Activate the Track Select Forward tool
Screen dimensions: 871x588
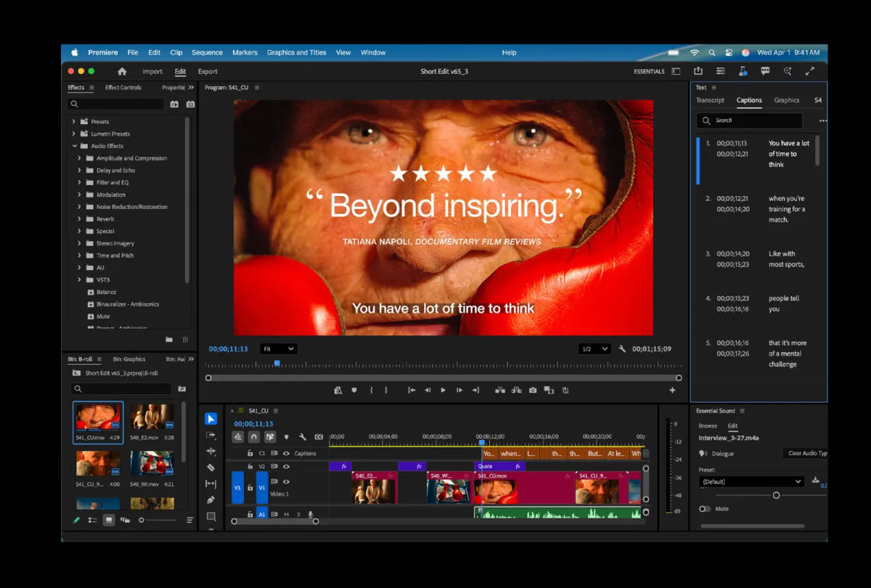pos(210,435)
